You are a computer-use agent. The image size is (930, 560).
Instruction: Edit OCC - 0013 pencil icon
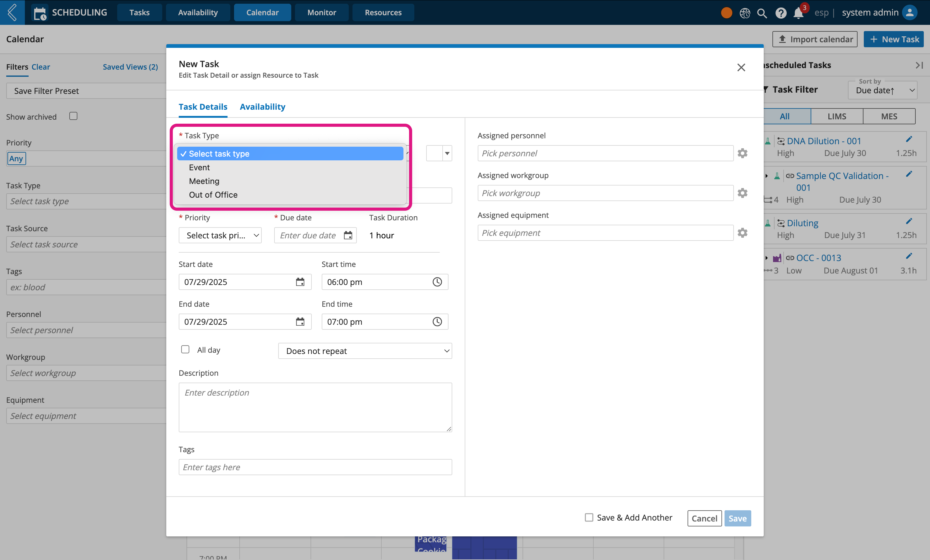point(909,256)
